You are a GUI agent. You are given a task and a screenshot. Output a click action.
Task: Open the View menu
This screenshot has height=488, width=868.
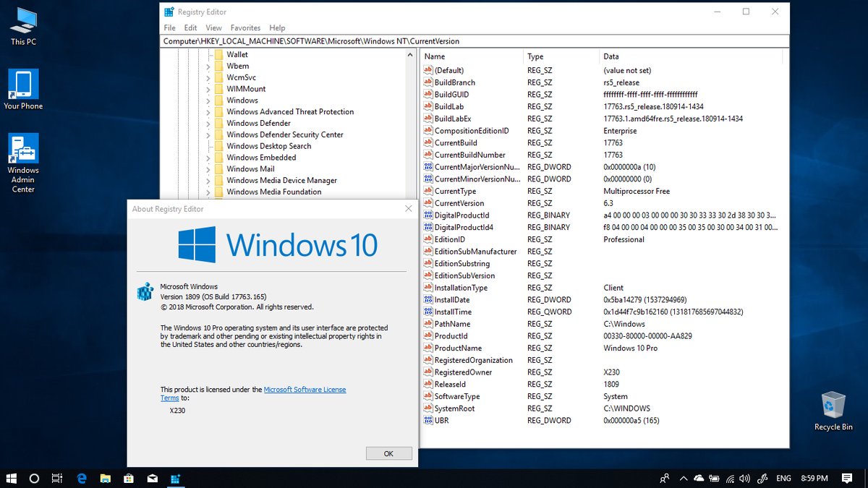pos(213,27)
